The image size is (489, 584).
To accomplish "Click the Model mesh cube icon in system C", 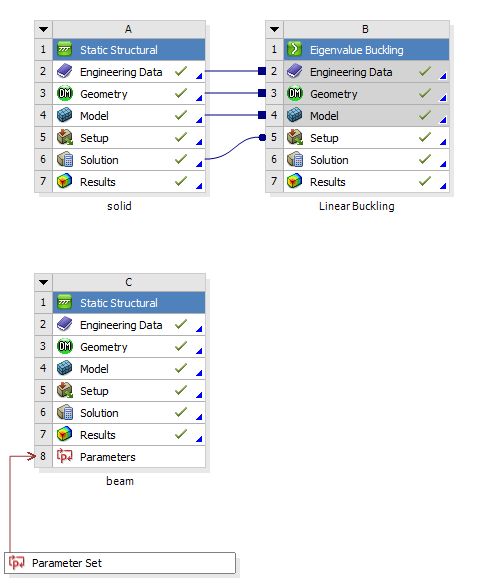I will (65, 368).
